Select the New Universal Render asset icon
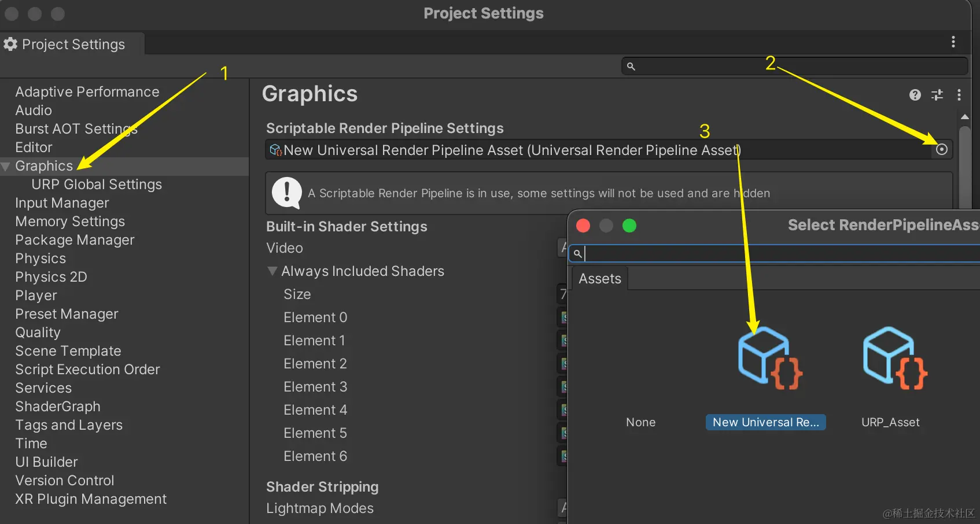Image resolution: width=980 pixels, height=524 pixels. click(769, 359)
